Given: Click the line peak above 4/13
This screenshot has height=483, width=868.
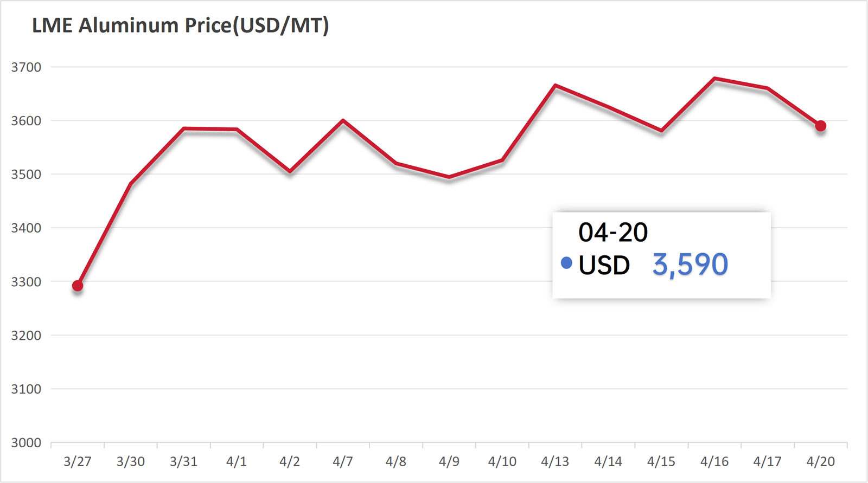Looking at the screenshot, I should (x=556, y=85).
